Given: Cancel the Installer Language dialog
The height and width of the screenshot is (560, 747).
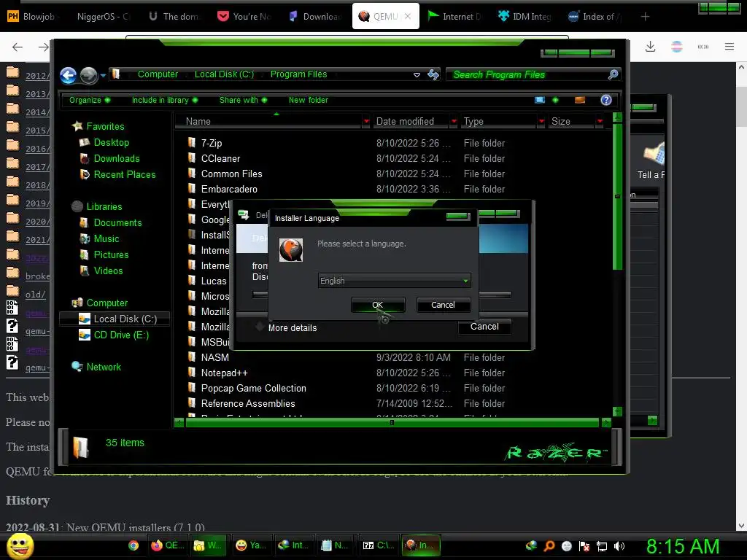Looking at the screenshot, I should [x=443, y=305].
